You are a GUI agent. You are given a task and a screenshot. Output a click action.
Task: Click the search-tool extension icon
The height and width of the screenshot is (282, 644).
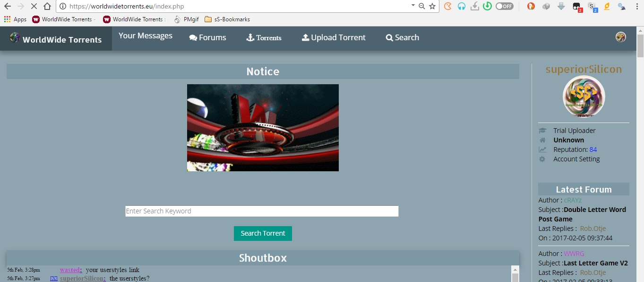(x=622, y=6)
